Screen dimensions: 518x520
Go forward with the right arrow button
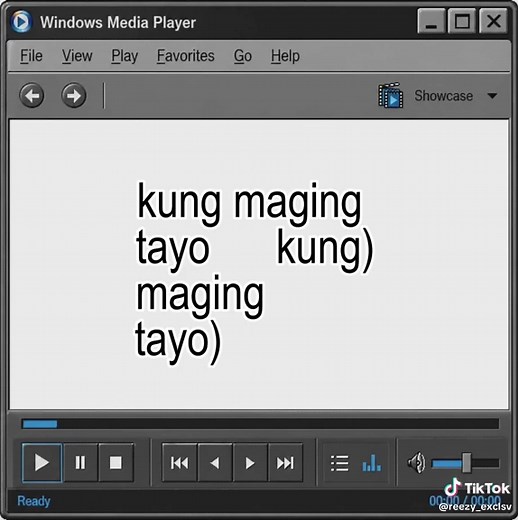[74, 96]
